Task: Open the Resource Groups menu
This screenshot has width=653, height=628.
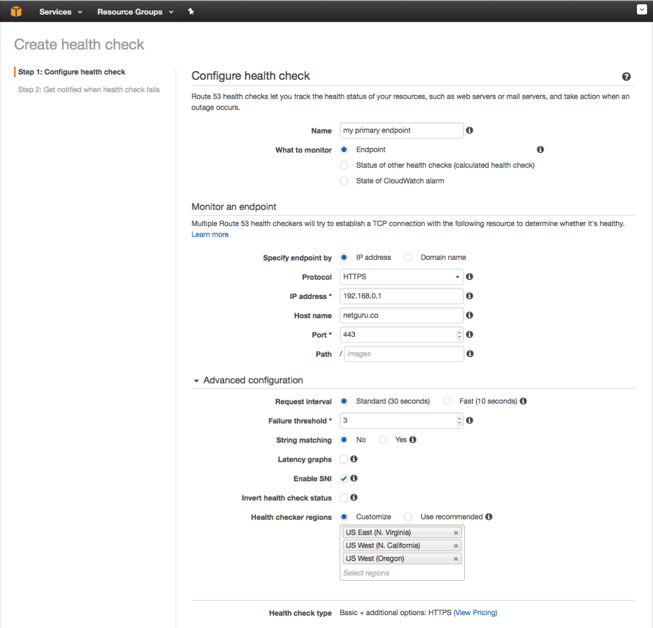Action: [x=135, y=12]
